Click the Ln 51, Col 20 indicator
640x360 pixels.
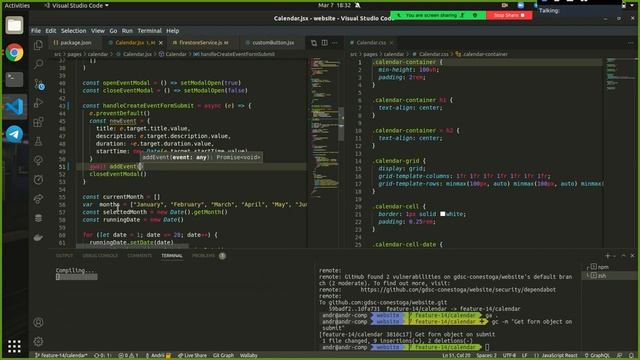click(456, 356)
